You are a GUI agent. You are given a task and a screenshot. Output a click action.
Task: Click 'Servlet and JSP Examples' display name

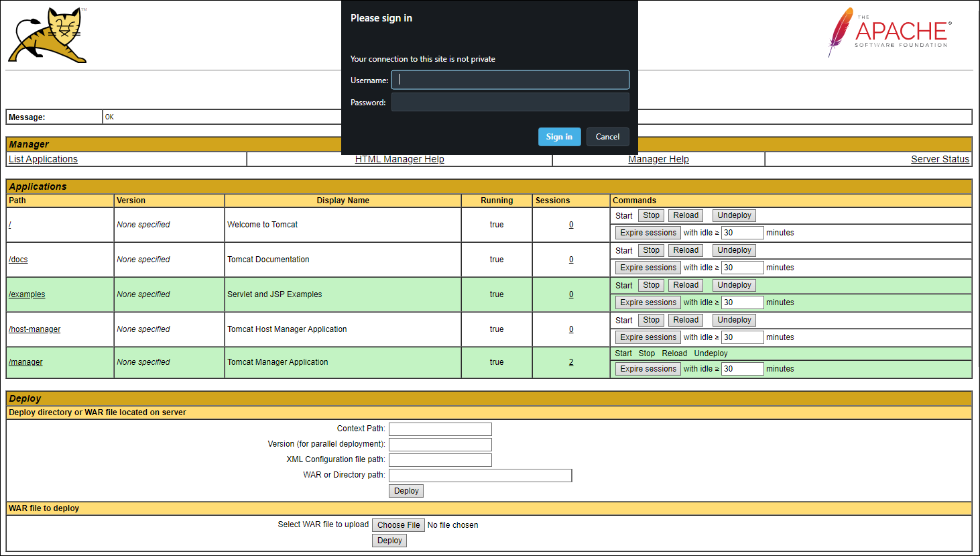[x=274, y=294]
